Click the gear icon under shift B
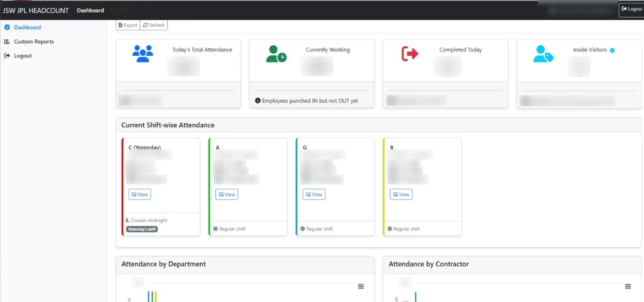This screenshot has height=302, width=644. point(390,229)
